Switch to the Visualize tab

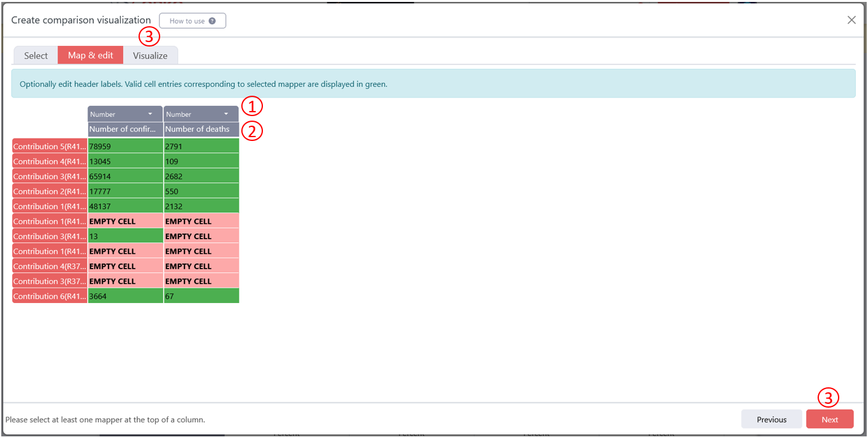150,56
